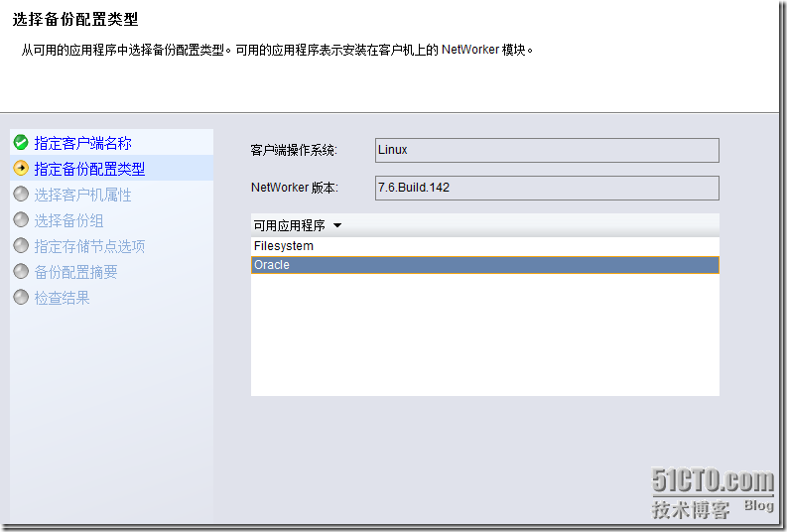
Task: Click the yellow arrow icon beside 指定备份配置类型
Action: coord(21,168)
